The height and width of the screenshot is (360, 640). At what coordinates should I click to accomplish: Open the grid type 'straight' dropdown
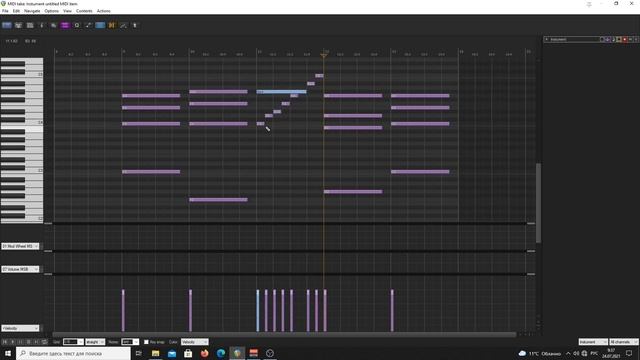[95, 342]
